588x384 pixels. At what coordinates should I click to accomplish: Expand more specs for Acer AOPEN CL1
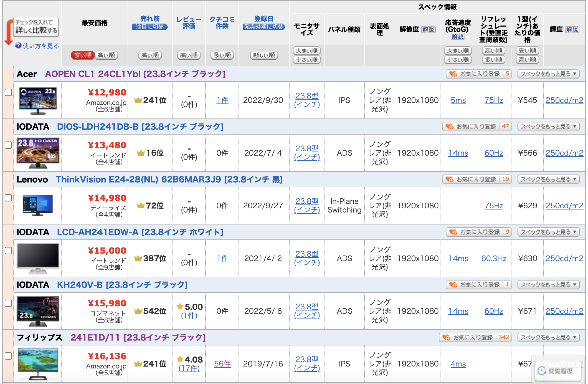coord(548,74)
